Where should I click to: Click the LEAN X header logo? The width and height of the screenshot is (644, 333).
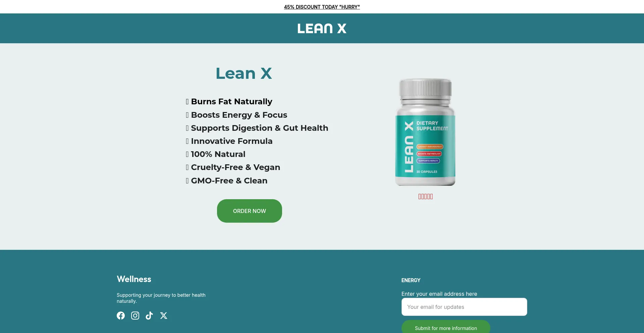[x=322, y=29]
